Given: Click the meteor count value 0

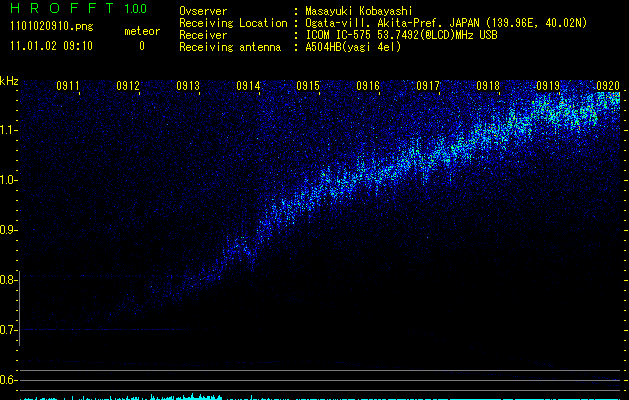Looking at the screenshot, I should [x=142, y=46].
